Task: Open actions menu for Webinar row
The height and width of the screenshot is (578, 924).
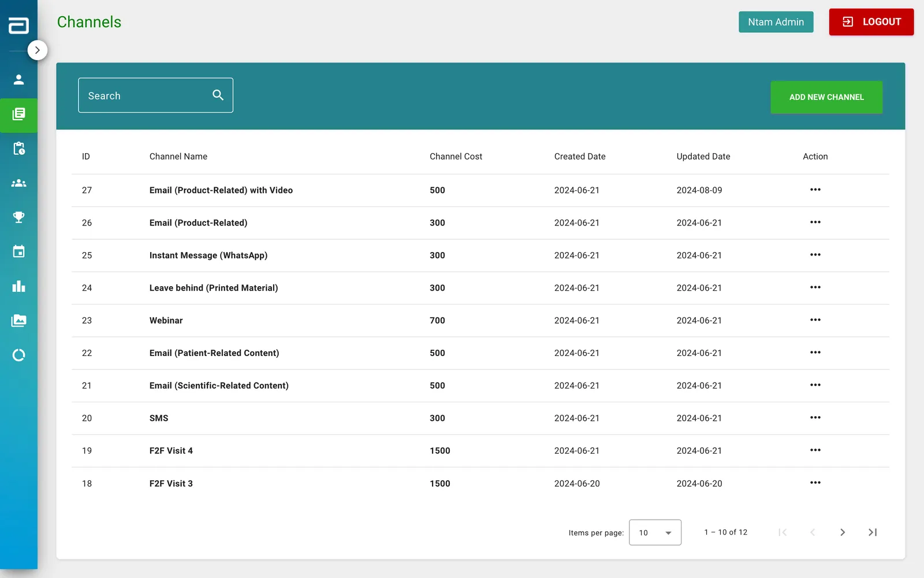Action: (815, 320)
